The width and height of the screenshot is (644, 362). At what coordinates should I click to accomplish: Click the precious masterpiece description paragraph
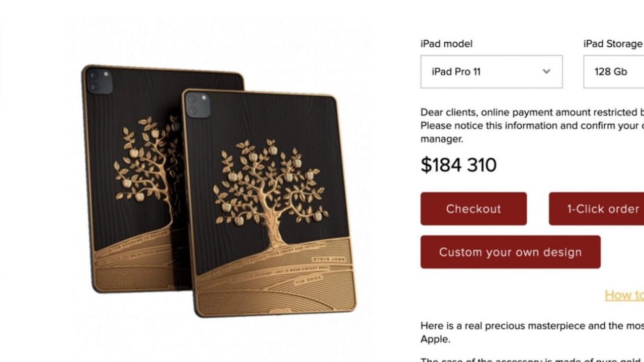[x=532, y=332]
